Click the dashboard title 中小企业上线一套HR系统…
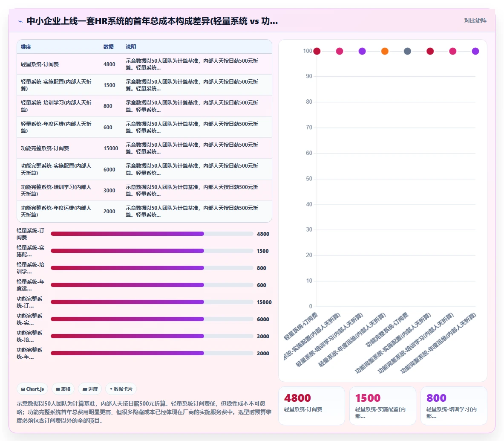 (153, 21)
